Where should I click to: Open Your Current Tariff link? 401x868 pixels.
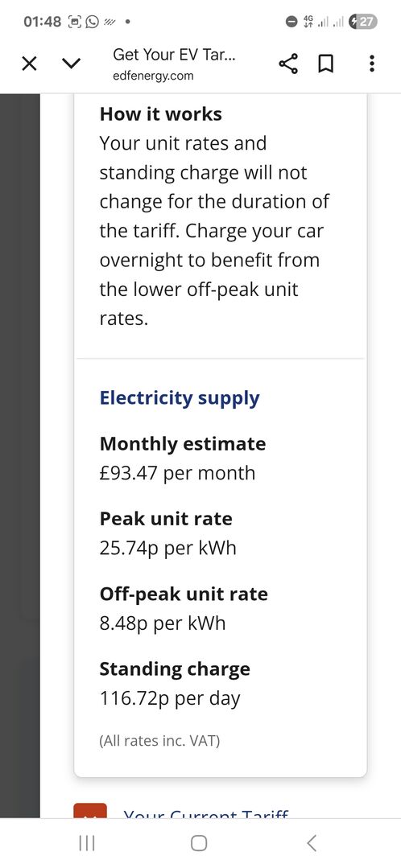pyautogui.click(x=205, y=814)
